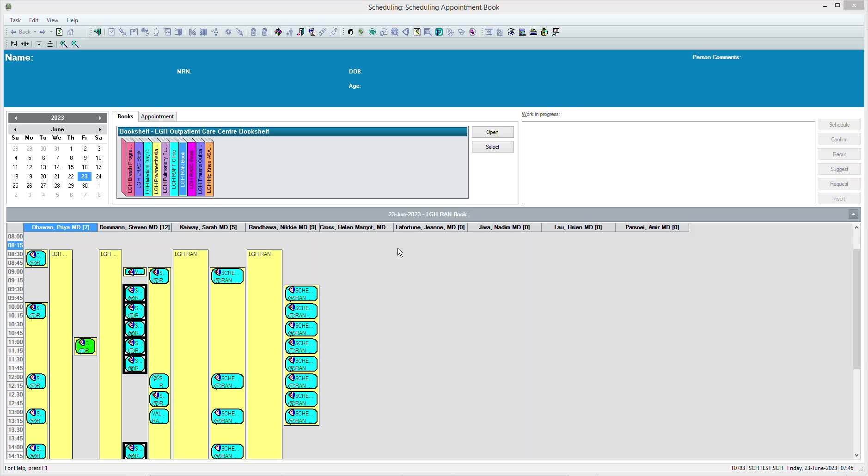This screenshot has width=868, height=476.
Task: Click the teal P icon
Action: (x=439, y=32)
